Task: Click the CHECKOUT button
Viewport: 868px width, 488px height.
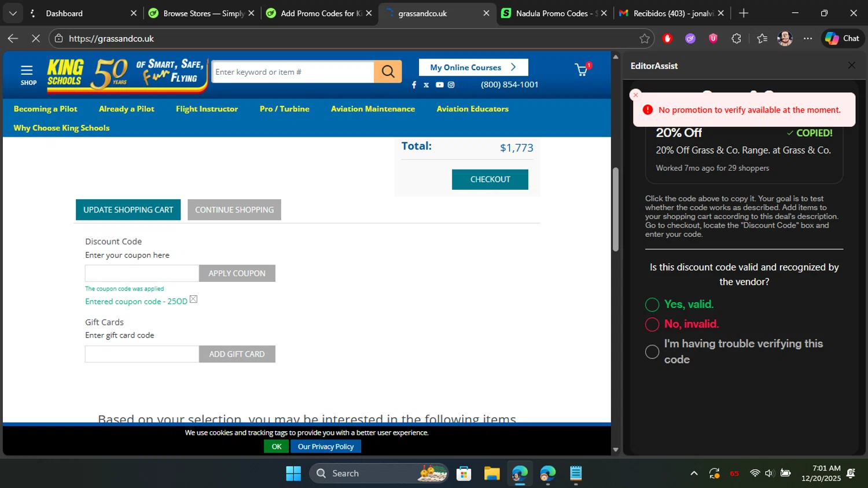Action: pyautogui.click(x=490, y=179)
